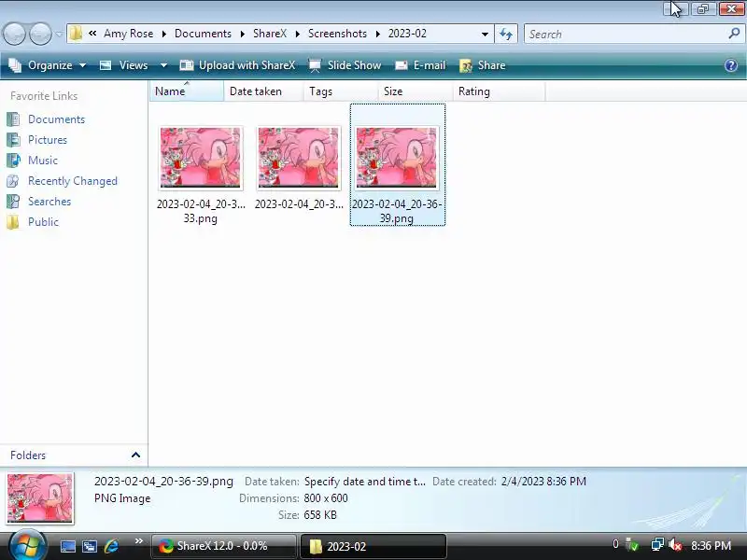Open the Views dropdown arrow

point(163,65)
